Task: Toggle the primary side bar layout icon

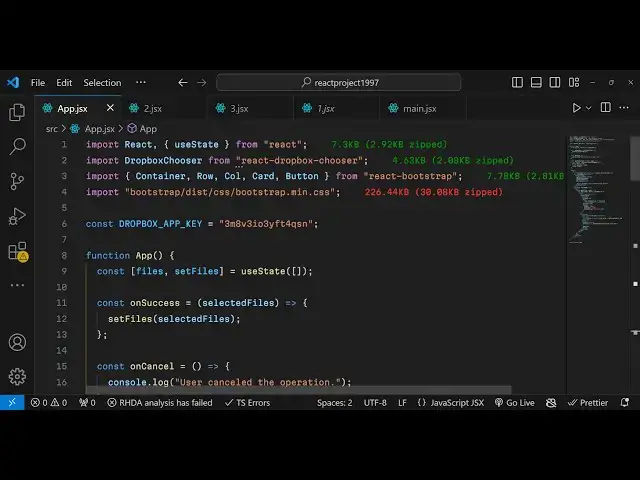Action: (x=517, y=82)
